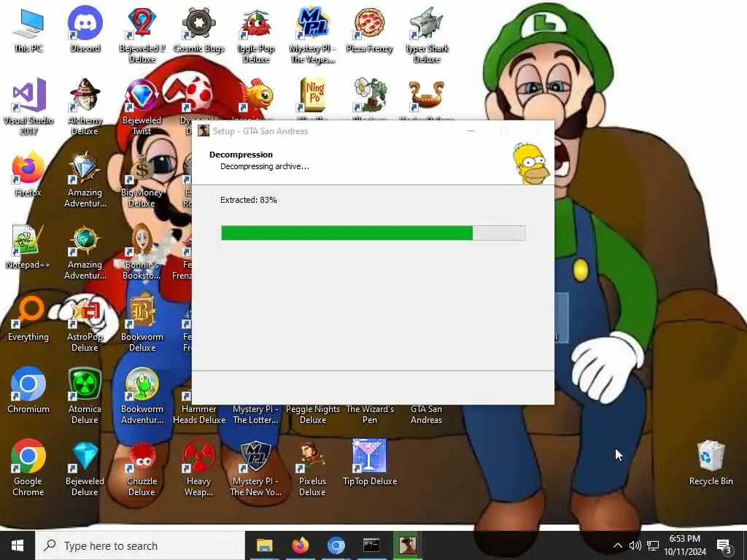Switch to Firefox in the taskbar
The image size is (747, 560).
tap(300, 545)
